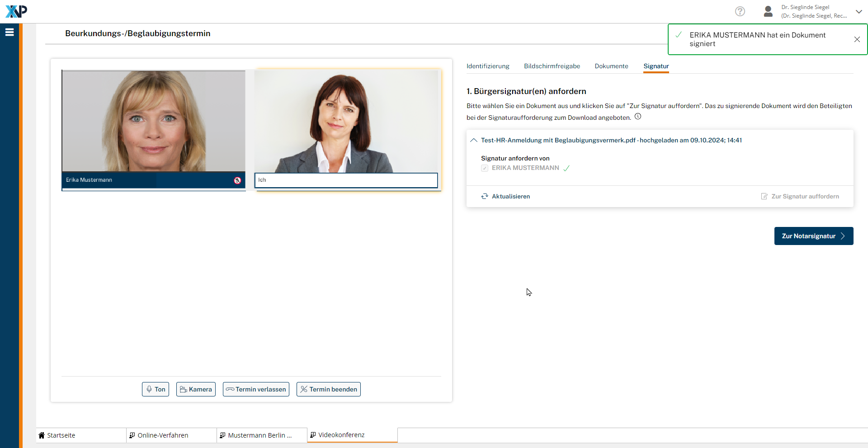Click the XP logo icon
868x448 pixels.
point(16,11)
